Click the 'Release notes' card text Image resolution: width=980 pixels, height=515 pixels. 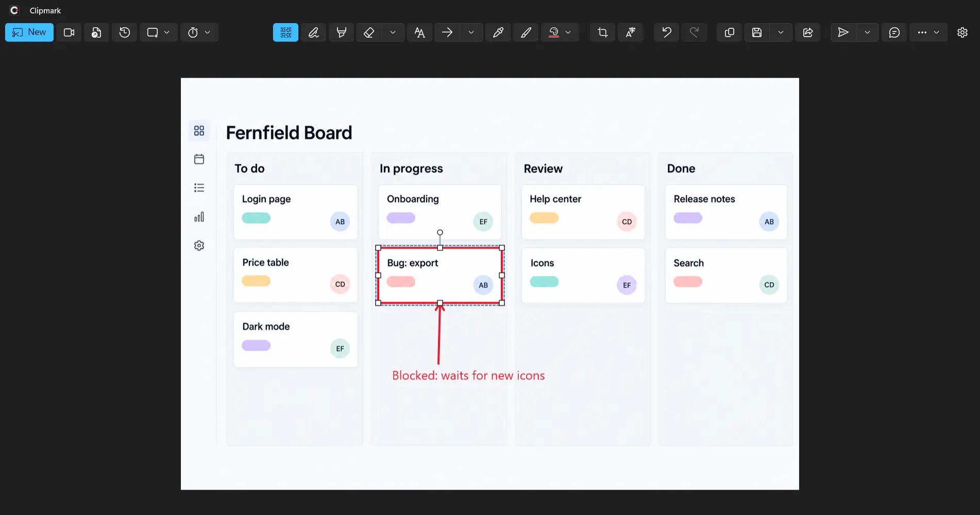(x=704, y=199)
